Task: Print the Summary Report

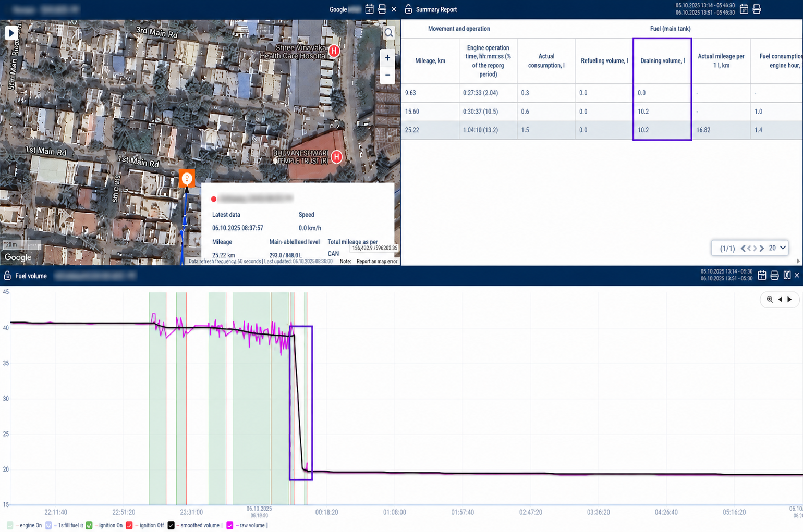Action: pos(757,9)
